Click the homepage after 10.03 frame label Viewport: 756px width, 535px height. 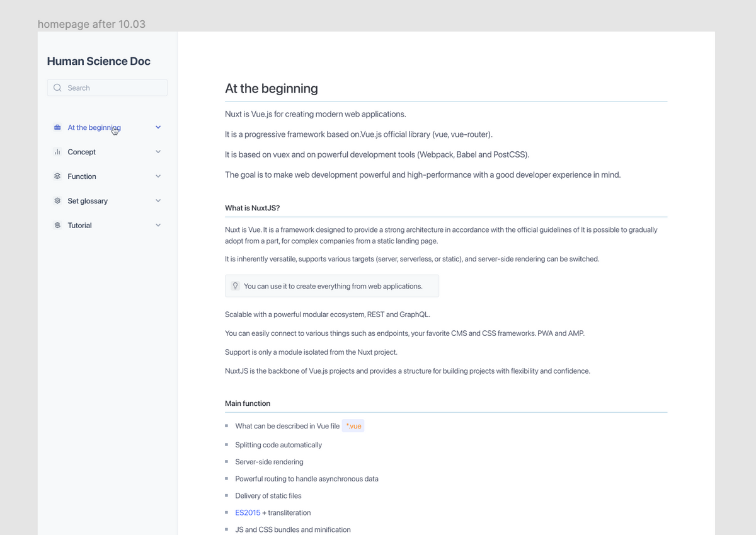(91, 25)
